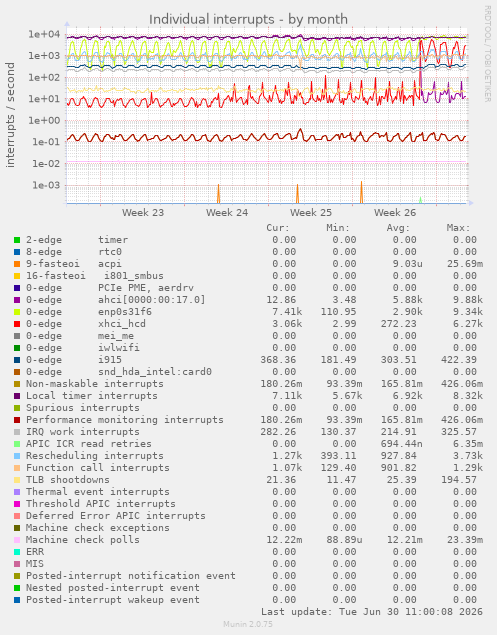Click the green timer legend swatch
Screen dimensions: 497x635
coord(17,240)
